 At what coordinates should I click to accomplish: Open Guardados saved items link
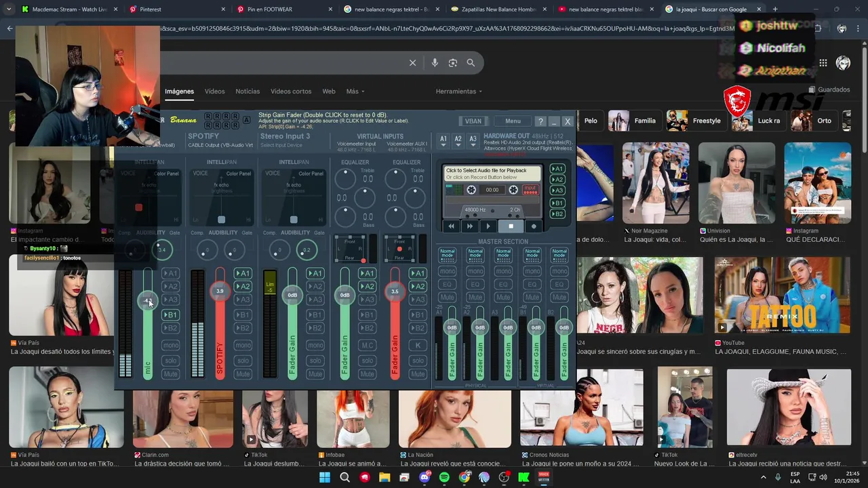[x=829, y=89]
